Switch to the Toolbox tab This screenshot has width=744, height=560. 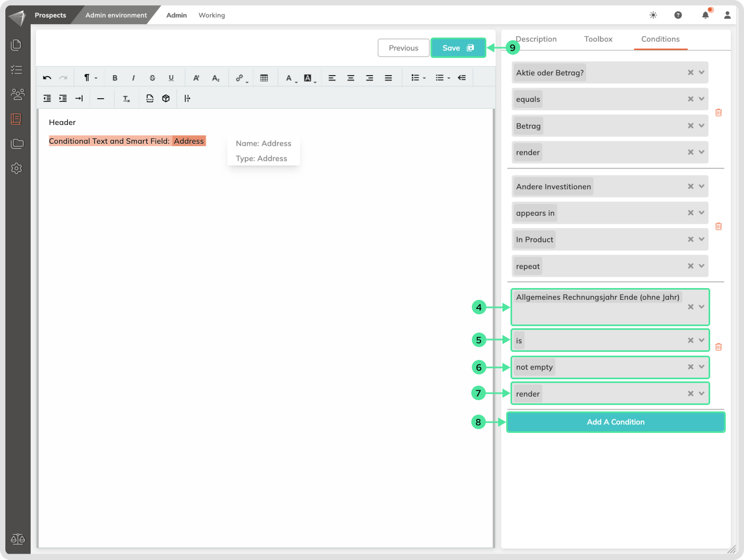click(598, 39)
